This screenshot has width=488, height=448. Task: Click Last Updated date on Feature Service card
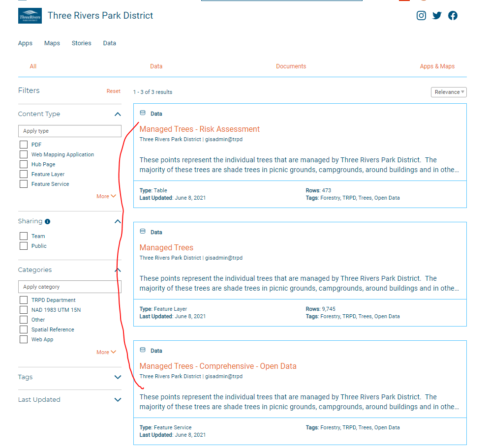coord(172,435)
